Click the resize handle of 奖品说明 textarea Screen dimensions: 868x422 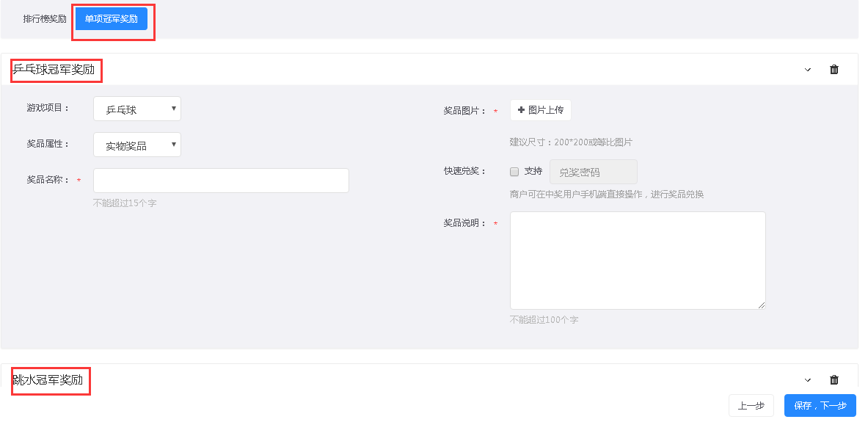[762, 305]
